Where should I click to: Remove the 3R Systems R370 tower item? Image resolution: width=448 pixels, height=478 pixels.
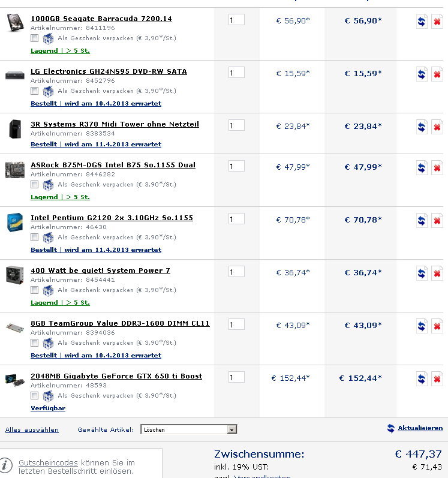(x=437, y=127)
